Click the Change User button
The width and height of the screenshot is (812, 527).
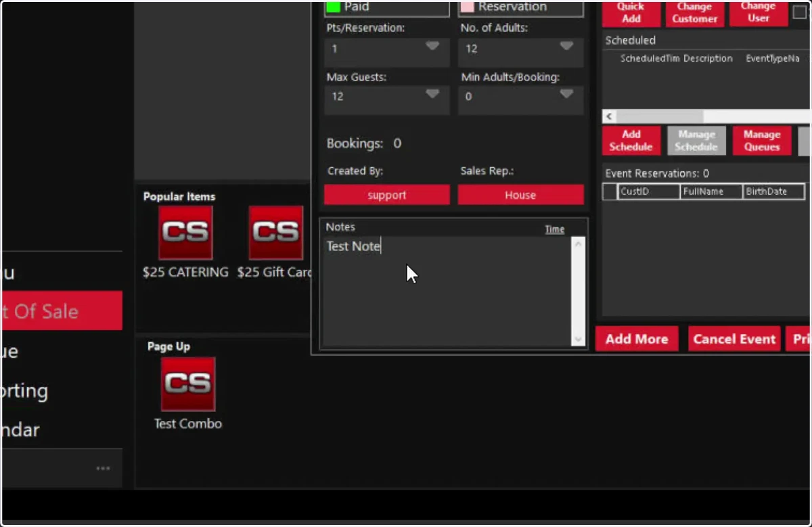759,13
